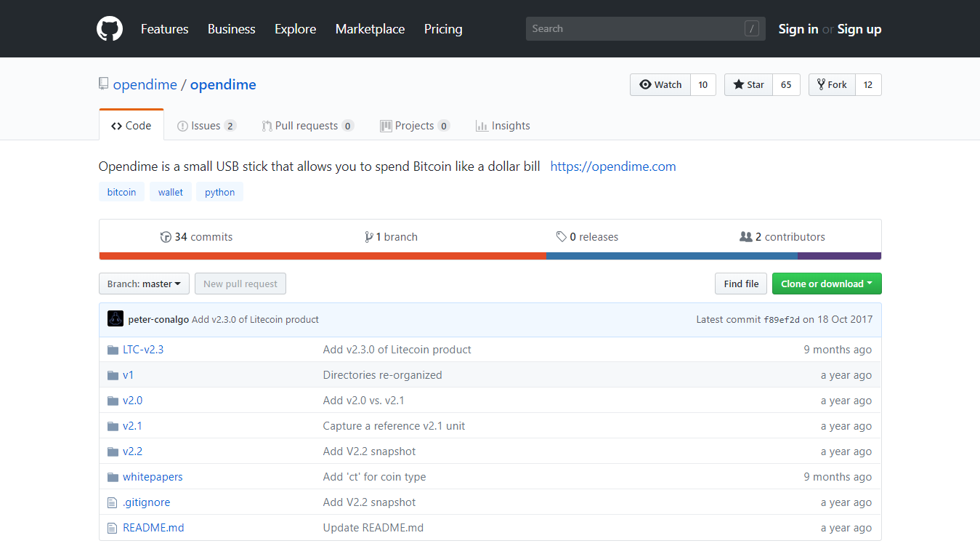
Task: Click the .gitignore file icon
Action: click(x=112, y=502)
